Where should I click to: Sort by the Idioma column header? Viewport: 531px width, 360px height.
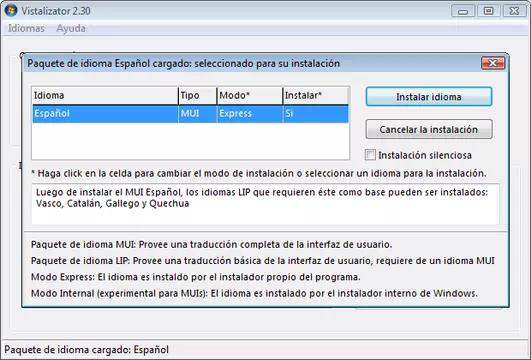(x=105, y=96)
